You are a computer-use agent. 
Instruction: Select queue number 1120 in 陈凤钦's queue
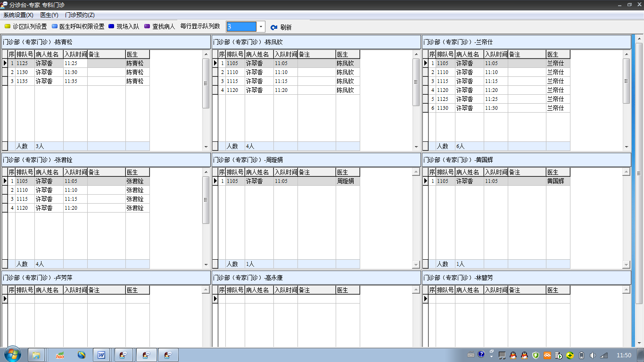tap(235, 90)
